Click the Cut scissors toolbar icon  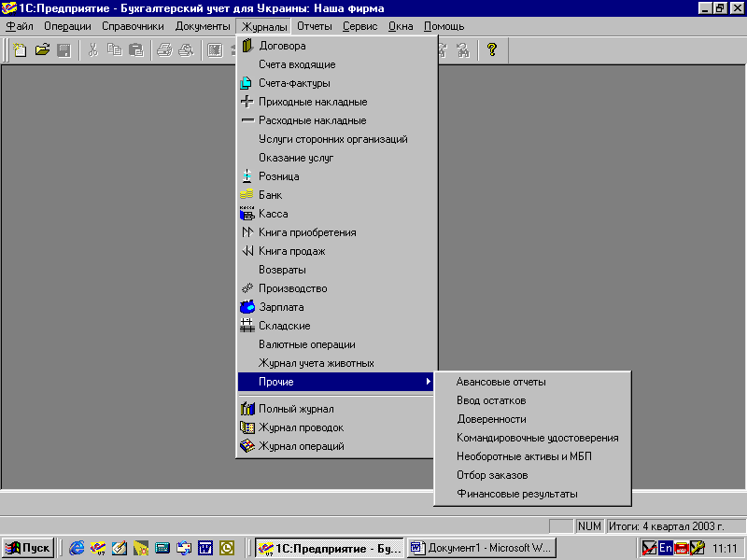[x=93, y=49]
